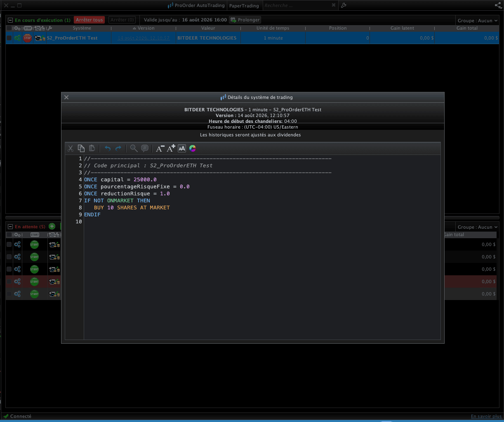Screen dimensions: 504x422
Task: Click the wrench icon in the Système header
Action: pyautogui.click(x=49, y=28)
